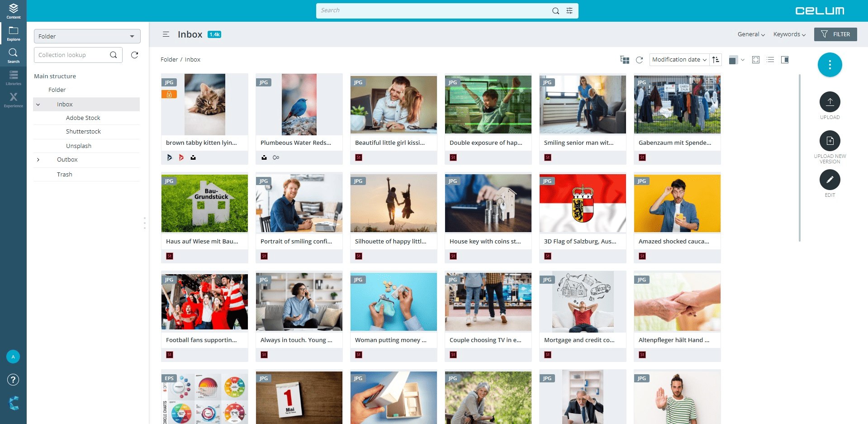Open the Keywords menu
The height and width of the screenshot is (424, 868).
point(789,34)
